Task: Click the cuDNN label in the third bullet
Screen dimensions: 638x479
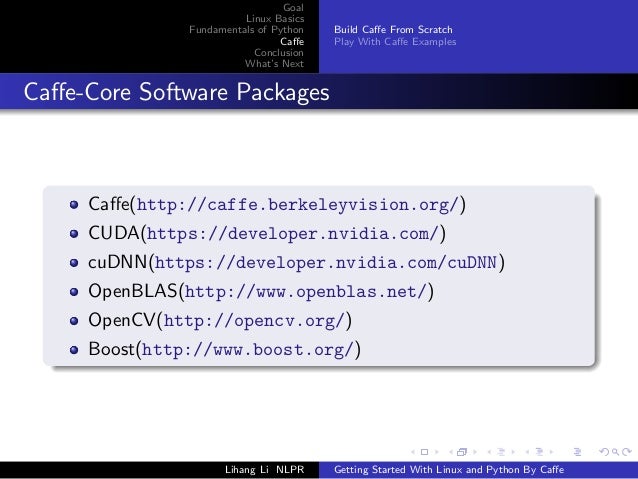Action: [x=117, y=262]
